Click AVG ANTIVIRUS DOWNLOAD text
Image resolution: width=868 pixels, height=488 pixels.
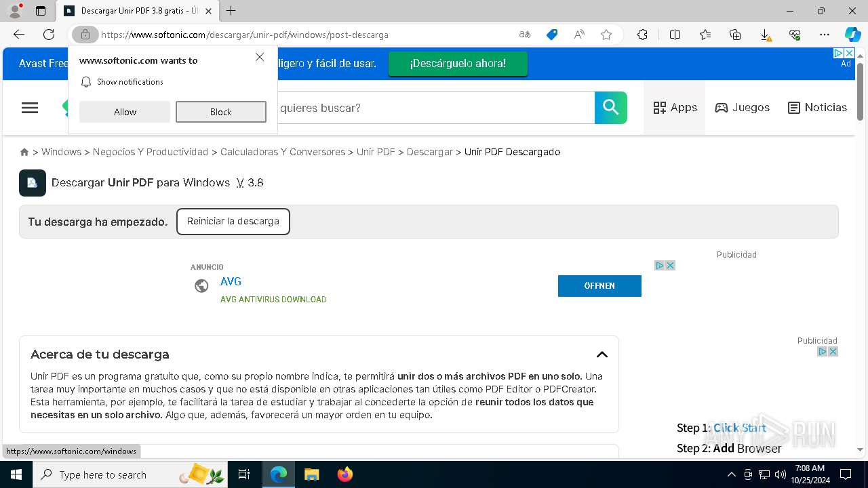tap(273, 300)
